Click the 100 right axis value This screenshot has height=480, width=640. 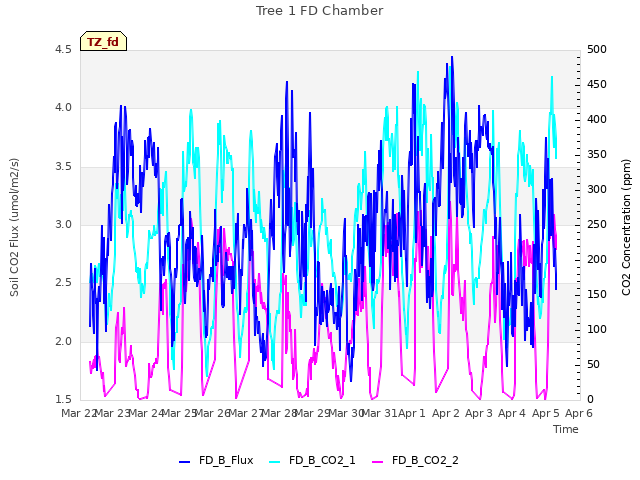pos(597,330)
